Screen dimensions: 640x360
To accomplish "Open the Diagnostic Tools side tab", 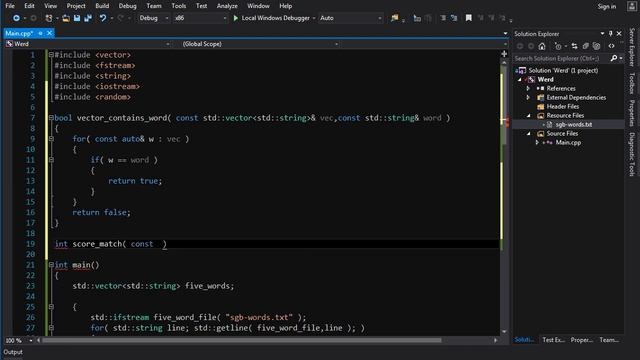I will tap(632, 154).
